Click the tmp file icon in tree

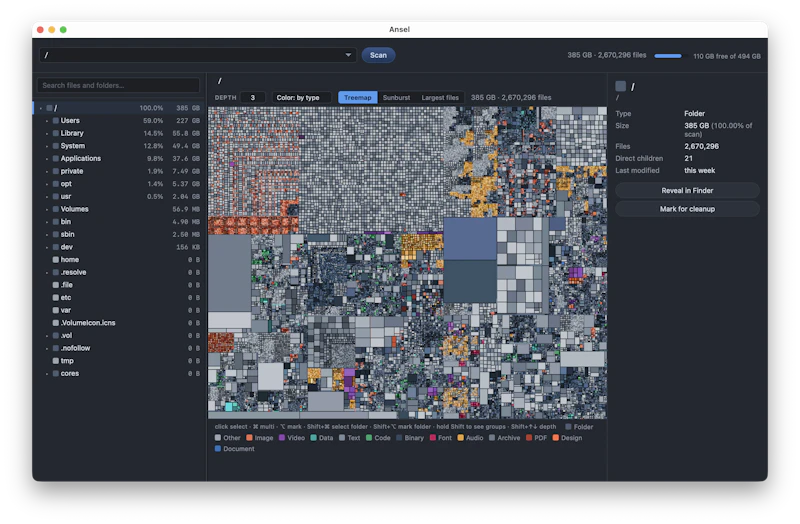click(x=56, y=361)
